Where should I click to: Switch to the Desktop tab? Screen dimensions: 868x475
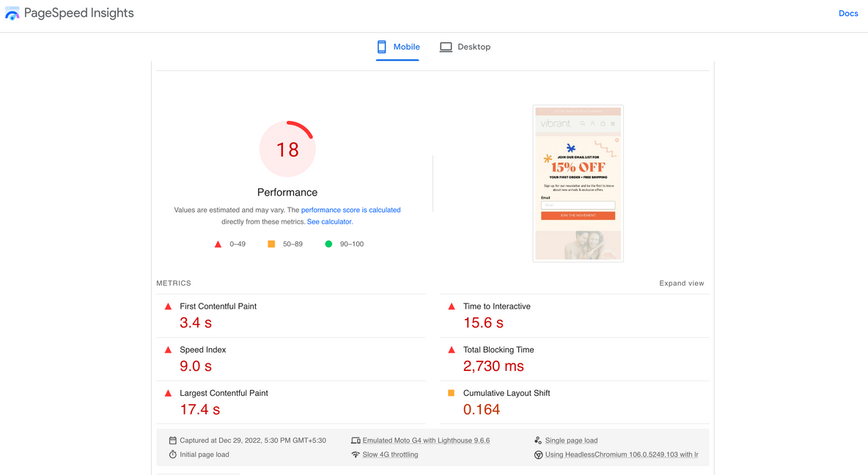pyautogui.click(x=466, y=47)
